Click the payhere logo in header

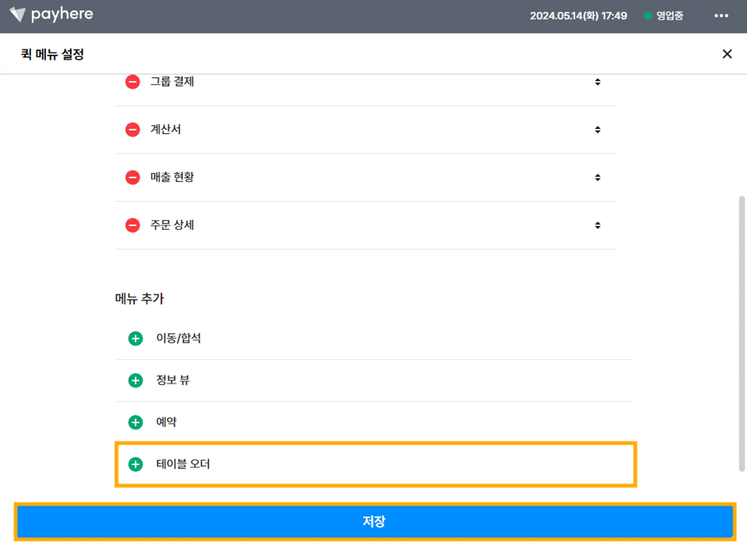(x=52, y=15)
